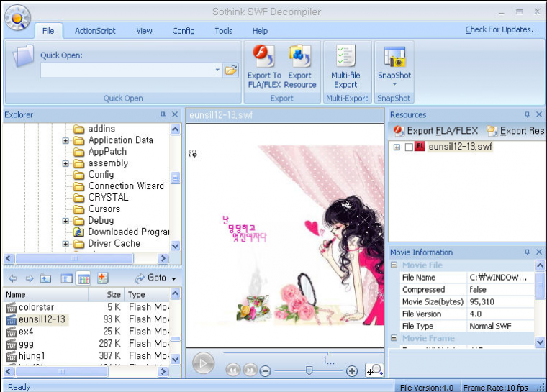
Task: Click the zoom-in plus icon
Action: click(x=352, y=370)
